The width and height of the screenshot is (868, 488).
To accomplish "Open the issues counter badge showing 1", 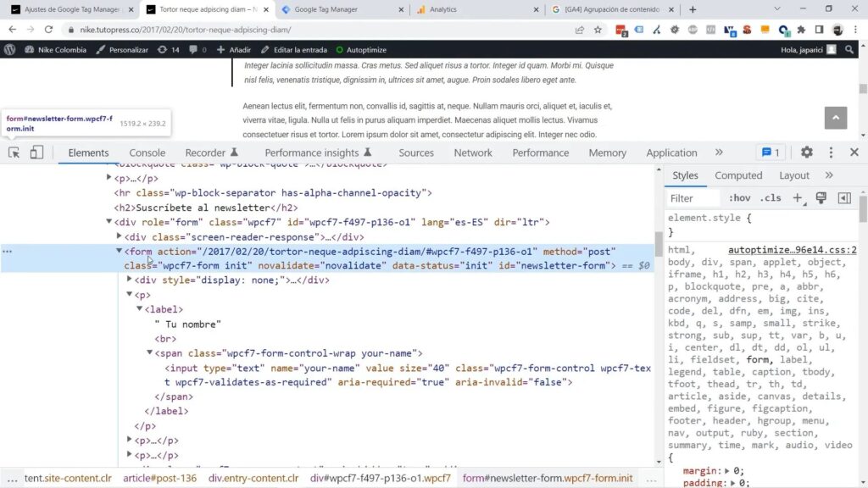I will (771, 152).
